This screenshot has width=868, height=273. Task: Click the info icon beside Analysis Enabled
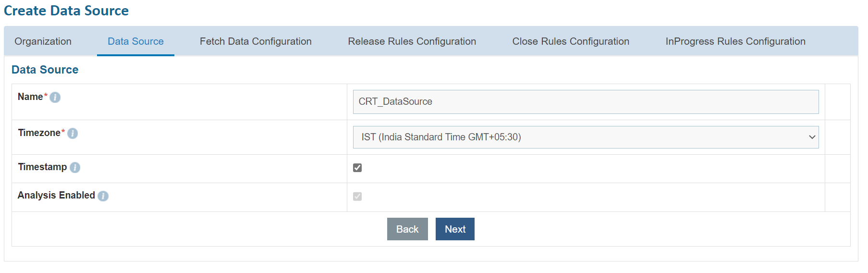click(x=103, y=196)
